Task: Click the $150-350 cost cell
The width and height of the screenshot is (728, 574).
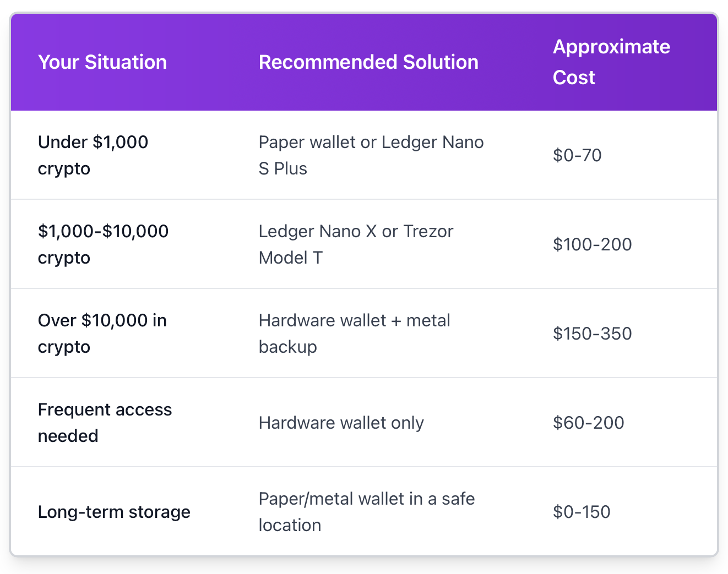Action: click(592, 334)
